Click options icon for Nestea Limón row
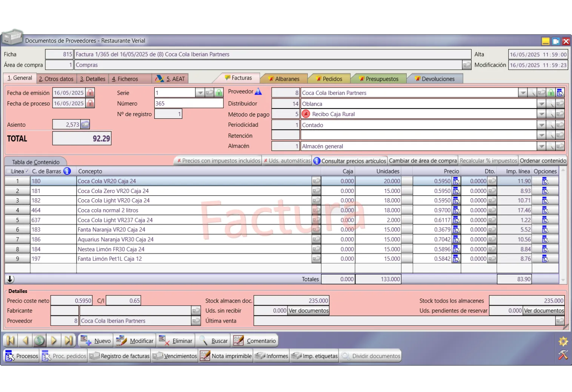 tap(545, 249)
